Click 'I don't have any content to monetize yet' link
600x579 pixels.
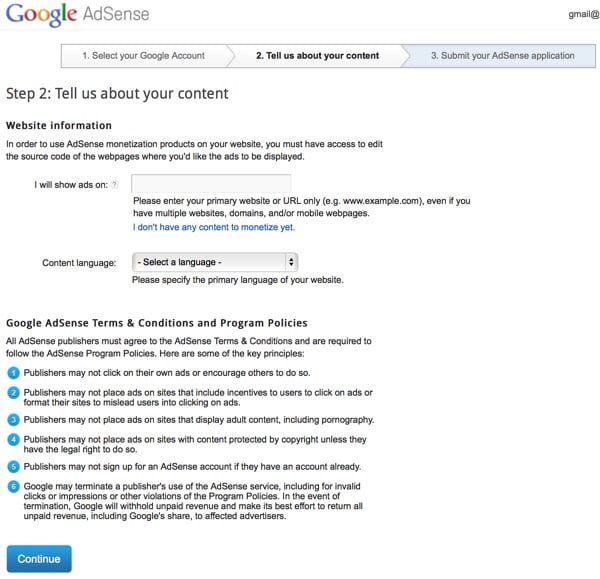pyautogui.click(x=214, y=227)
